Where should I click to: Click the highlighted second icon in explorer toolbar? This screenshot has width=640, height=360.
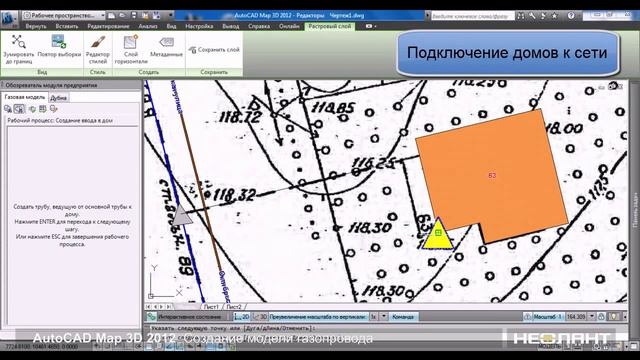click(x=19, y=109)
